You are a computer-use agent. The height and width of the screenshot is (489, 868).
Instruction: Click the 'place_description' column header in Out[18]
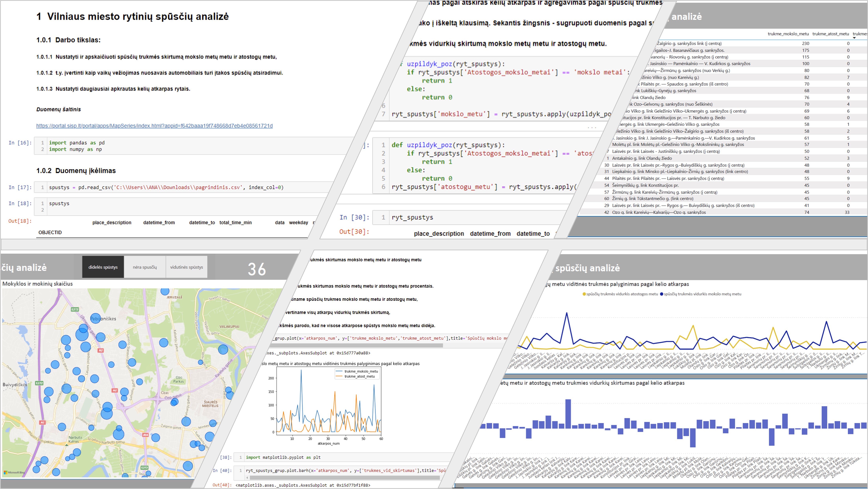[x=112, y=222]
